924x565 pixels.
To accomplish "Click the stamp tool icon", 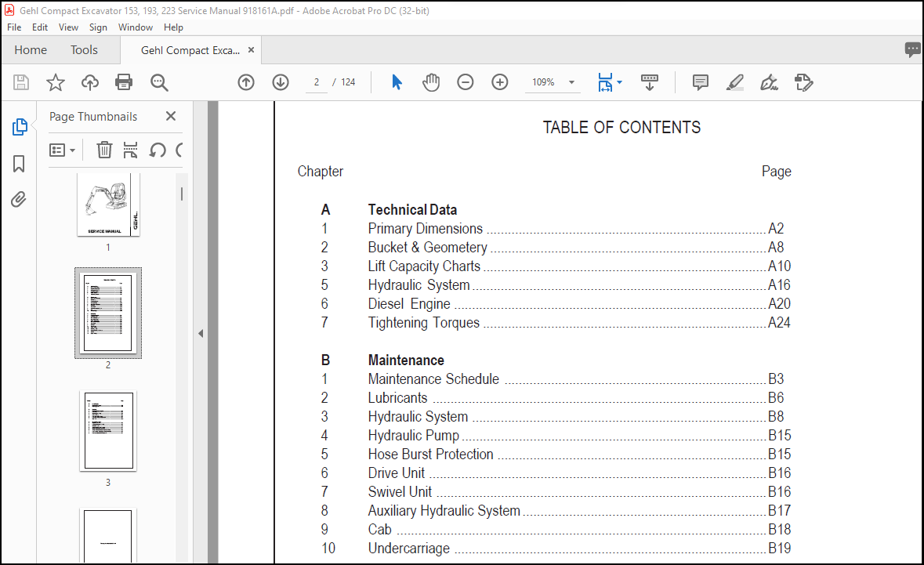I will [x=804, y=82].
